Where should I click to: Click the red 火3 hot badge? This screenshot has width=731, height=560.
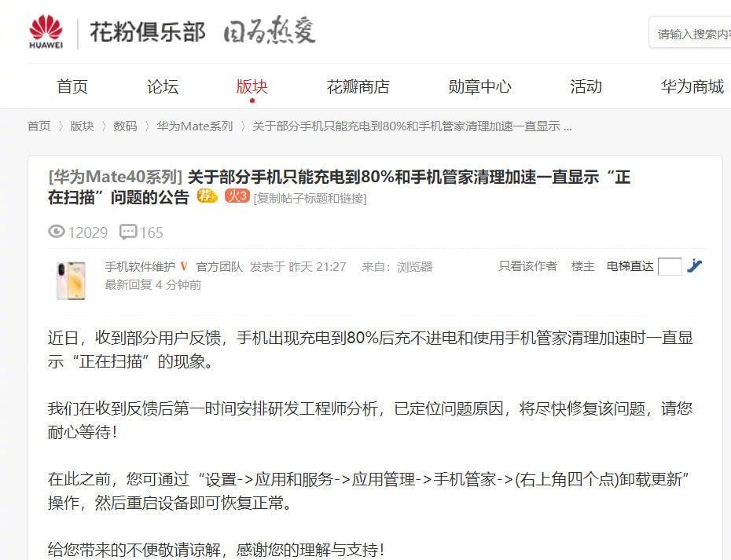pos(237,196)
